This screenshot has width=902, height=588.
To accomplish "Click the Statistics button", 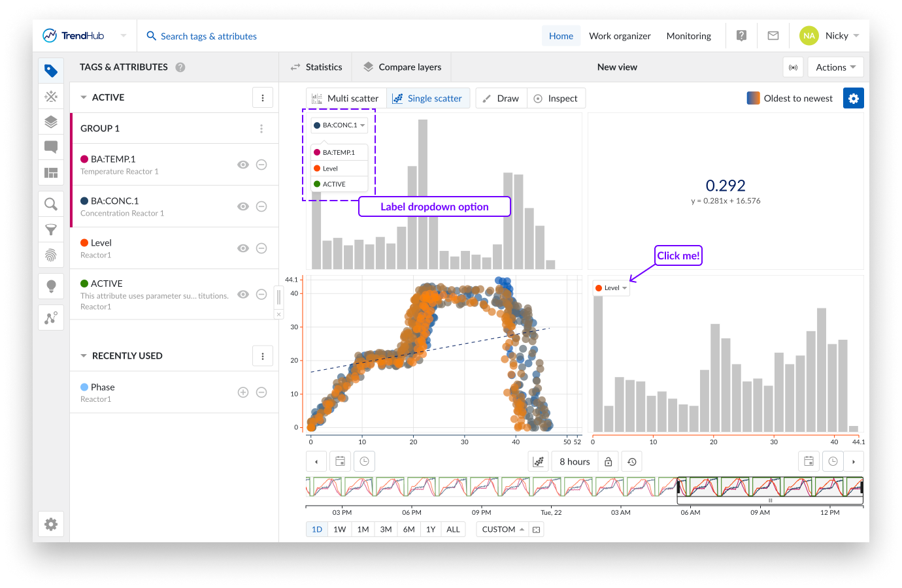I will 316,67.
